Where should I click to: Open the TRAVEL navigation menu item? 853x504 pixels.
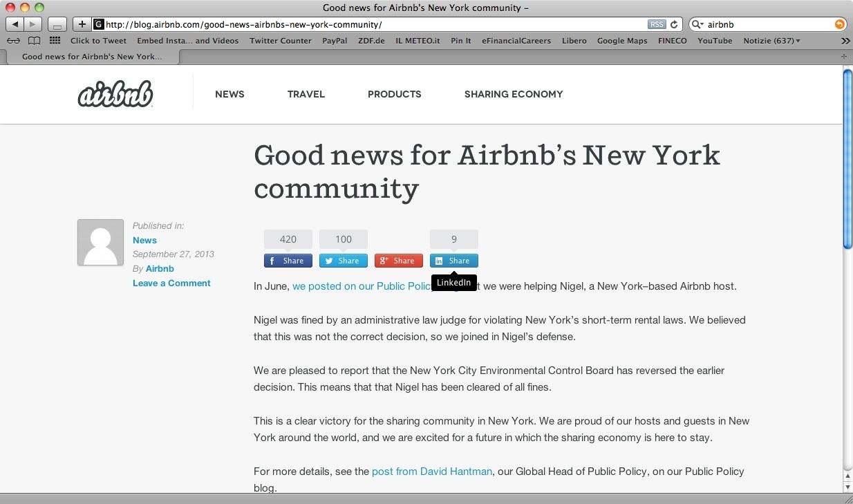pyautogui.click(x=306, y=94)
